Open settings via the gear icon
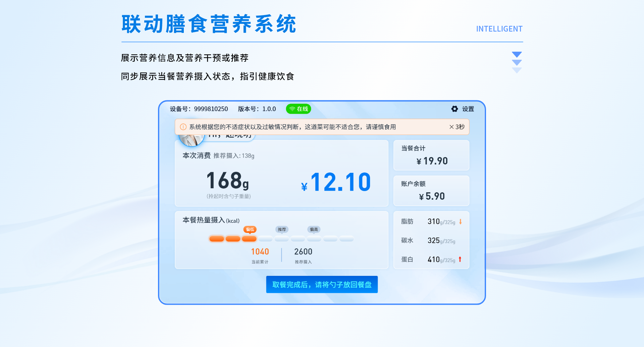The image size is (644, 347). coord(454,109)
